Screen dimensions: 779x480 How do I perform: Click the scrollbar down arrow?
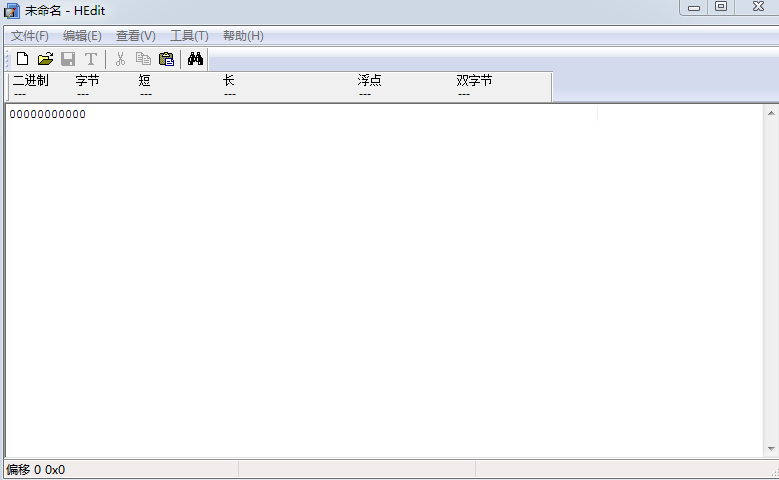[771, 449]
